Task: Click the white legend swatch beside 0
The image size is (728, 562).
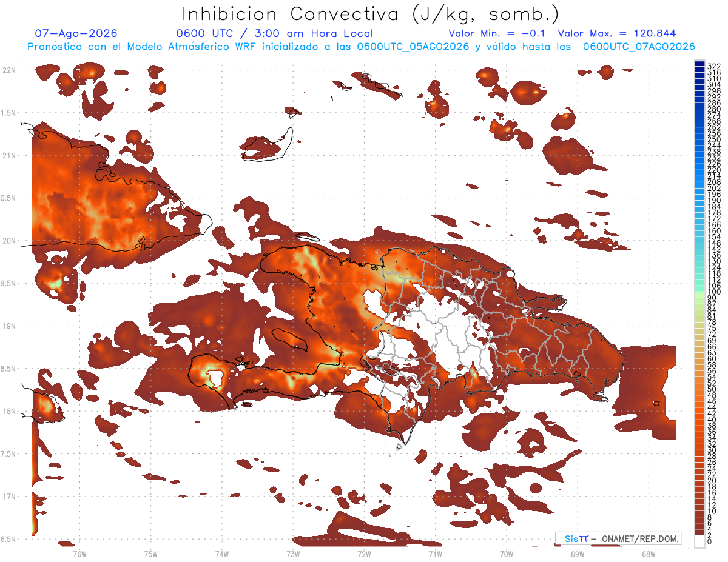Action: 699,541
